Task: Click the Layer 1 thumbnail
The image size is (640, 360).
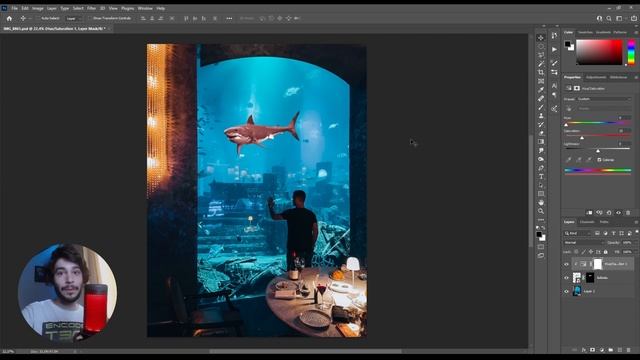Action: coord(577,291)
